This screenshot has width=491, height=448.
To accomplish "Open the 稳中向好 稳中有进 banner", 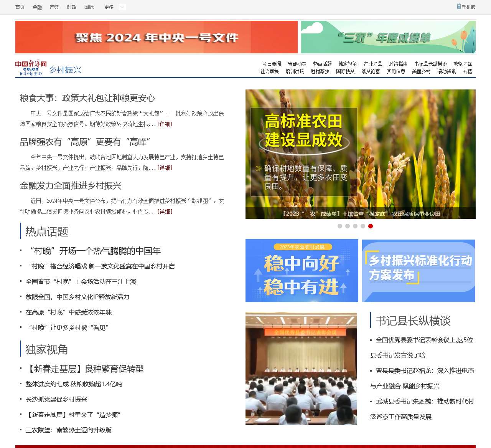I will [x=302, y=271].
